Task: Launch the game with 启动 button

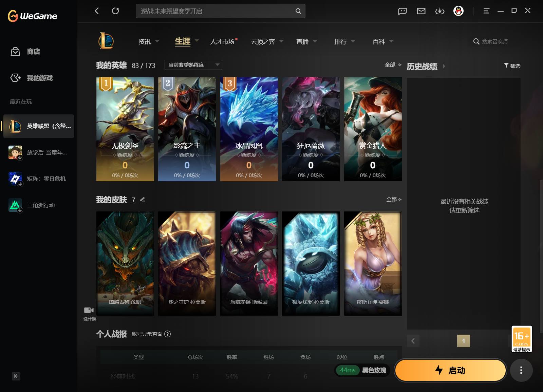Action: [x=450, y=370]
